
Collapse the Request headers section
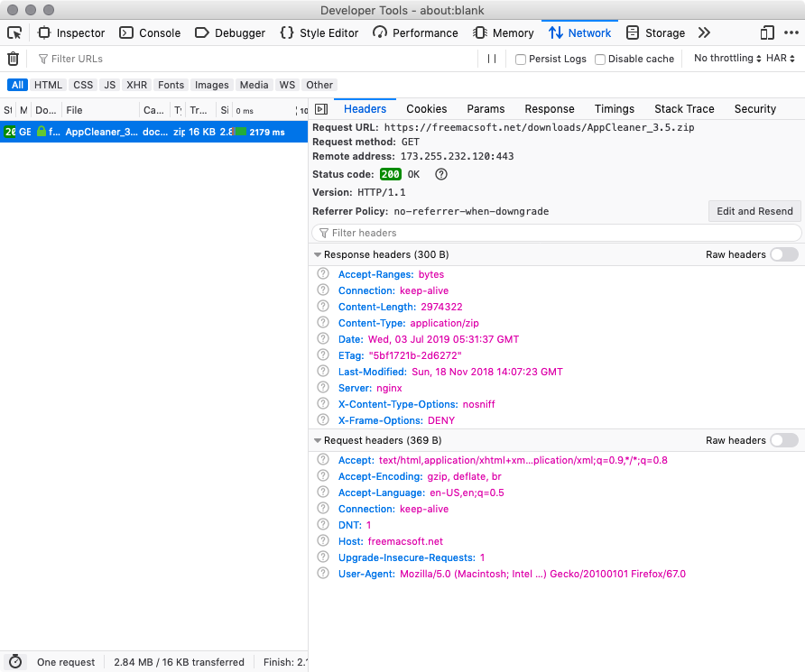pyautogui.click(x=318, y=441)
